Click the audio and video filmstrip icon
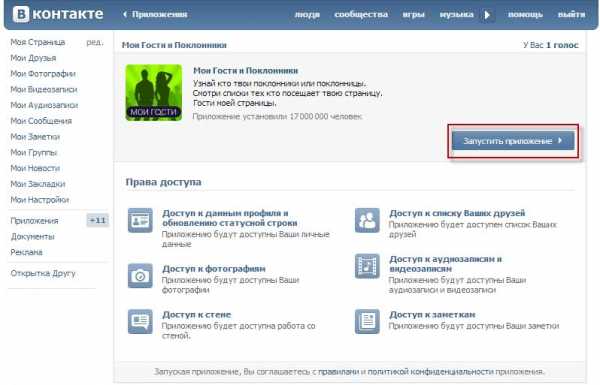This screenshot has height=385, width=600. click(x=367, y=266)
